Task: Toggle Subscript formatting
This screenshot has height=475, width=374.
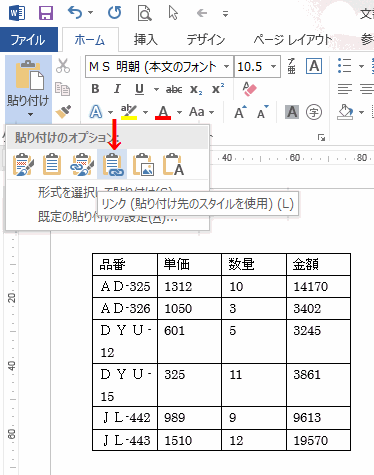Action: [196, 89]
